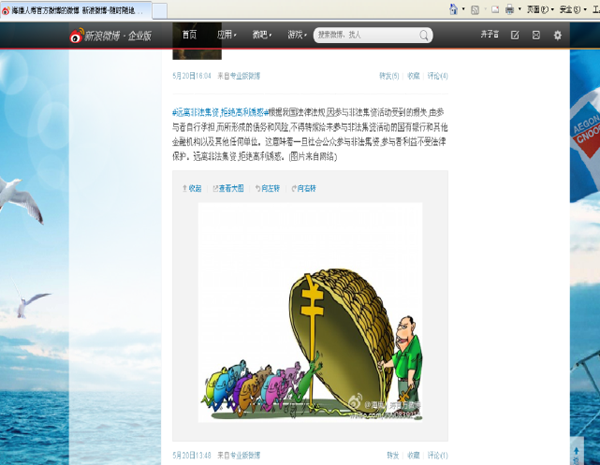Open the settings gear icon
The height and width of the screenshot is (465, 600).
coord(558,35)
